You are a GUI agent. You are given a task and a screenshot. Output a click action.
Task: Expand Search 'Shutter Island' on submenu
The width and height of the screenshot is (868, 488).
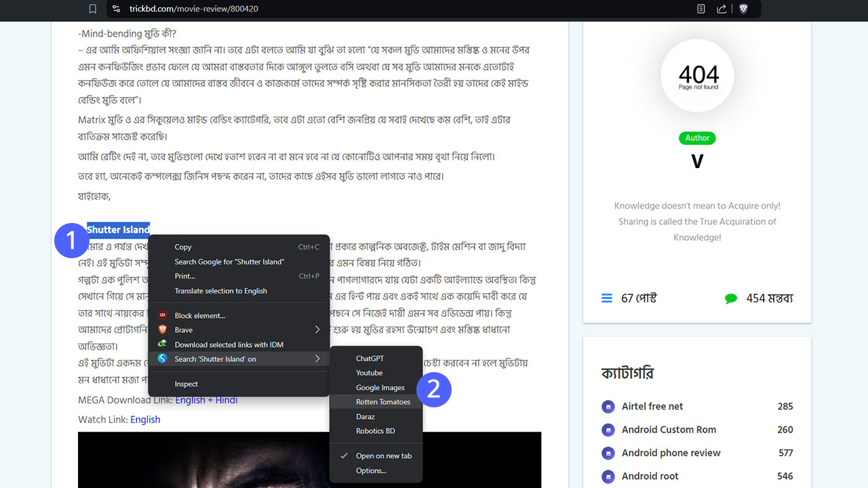317,359
